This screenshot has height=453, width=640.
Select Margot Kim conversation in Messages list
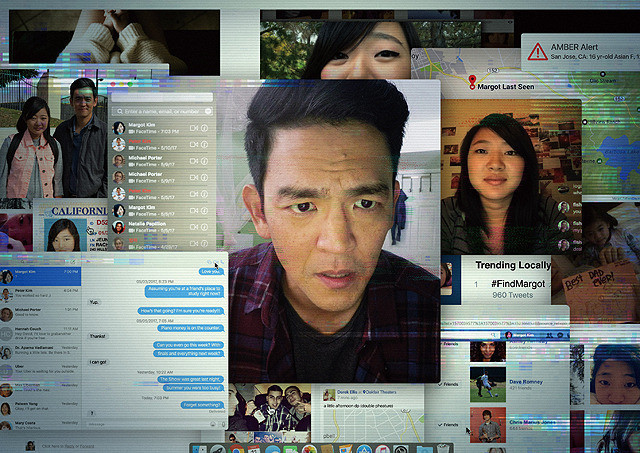[40, 272]
